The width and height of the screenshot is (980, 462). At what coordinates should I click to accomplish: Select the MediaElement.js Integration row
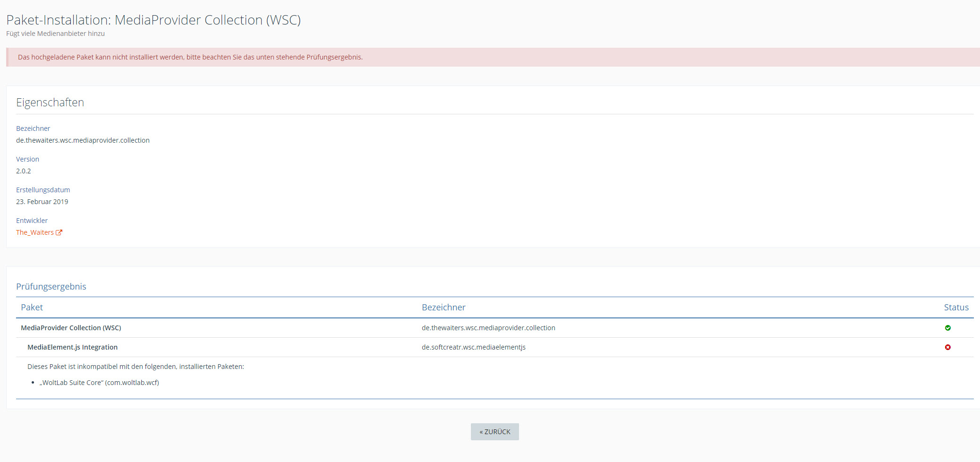pyautogui.click(x=72, y=347)
